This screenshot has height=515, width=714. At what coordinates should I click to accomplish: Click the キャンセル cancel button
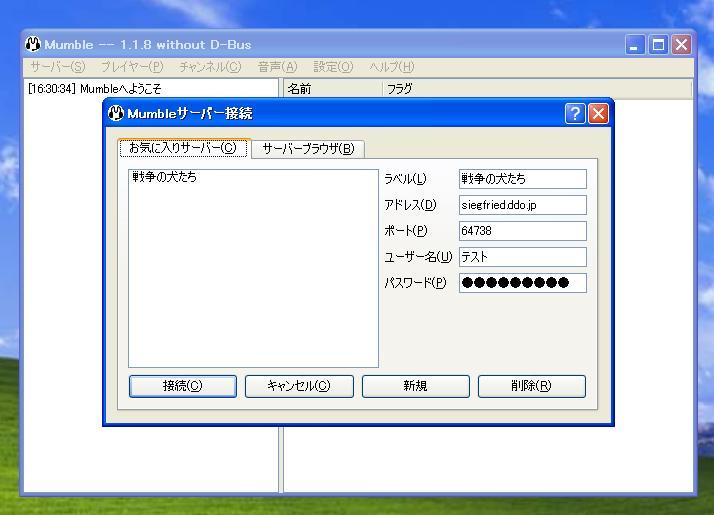point(298,386)
